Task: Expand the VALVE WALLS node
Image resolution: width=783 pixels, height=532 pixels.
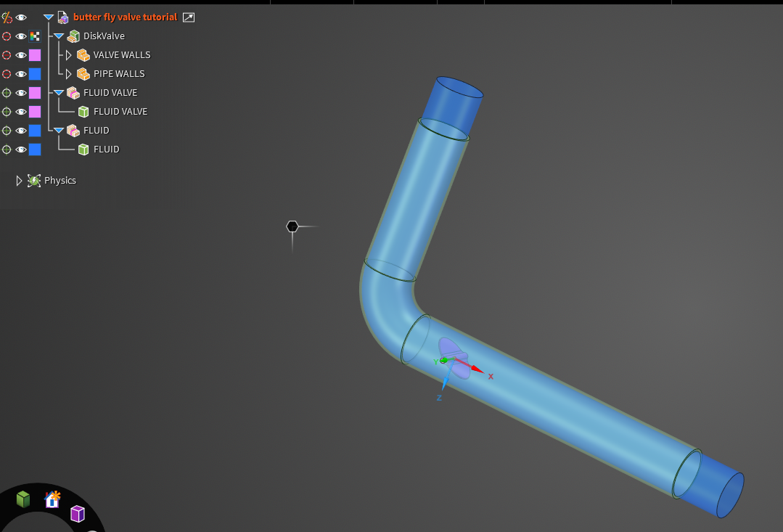Action: 68,55
